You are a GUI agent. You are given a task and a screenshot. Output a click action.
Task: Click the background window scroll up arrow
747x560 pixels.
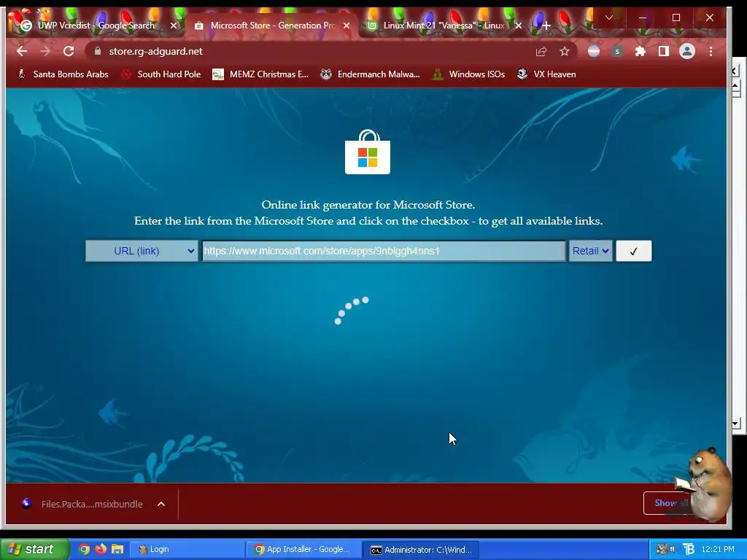pos(735,86)
